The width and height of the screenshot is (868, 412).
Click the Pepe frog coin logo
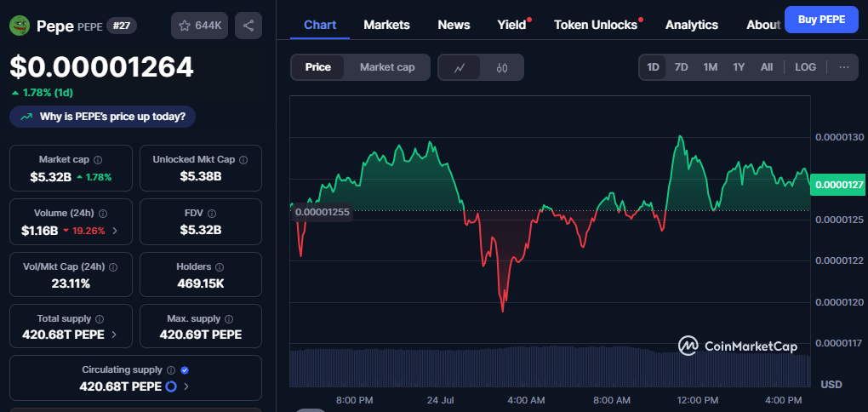[x=20, y=26]
